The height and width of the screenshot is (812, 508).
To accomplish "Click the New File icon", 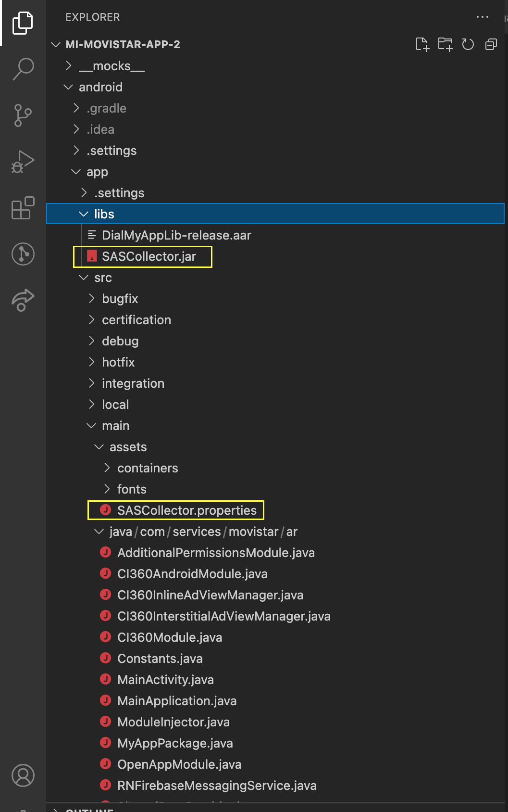I will coord(422,44).
